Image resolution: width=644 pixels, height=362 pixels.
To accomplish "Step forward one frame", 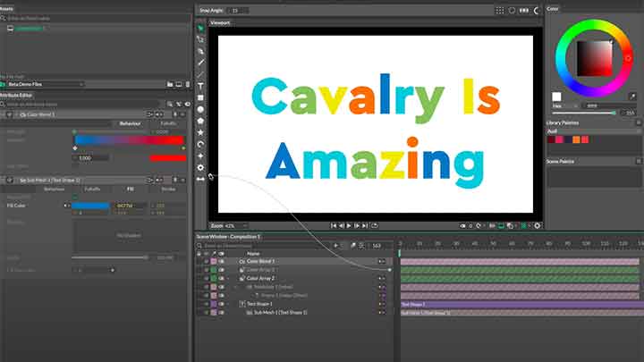I will click(x=357, y=226).
